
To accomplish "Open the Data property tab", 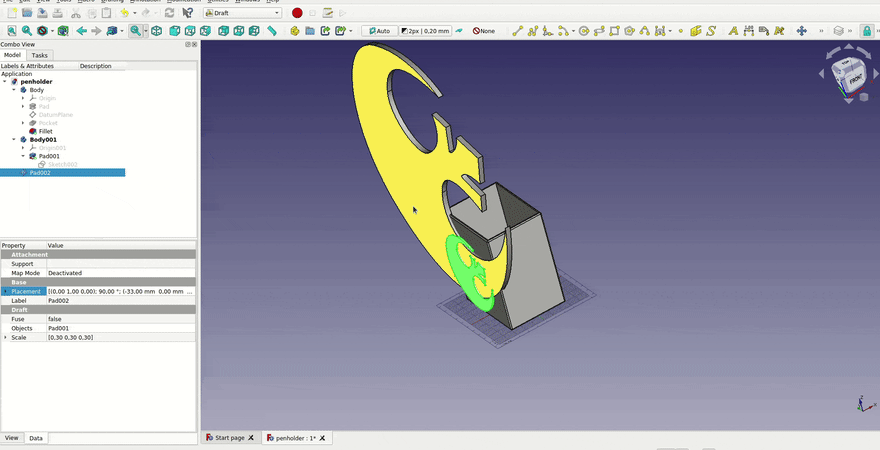I will click(x=36, y=438).
